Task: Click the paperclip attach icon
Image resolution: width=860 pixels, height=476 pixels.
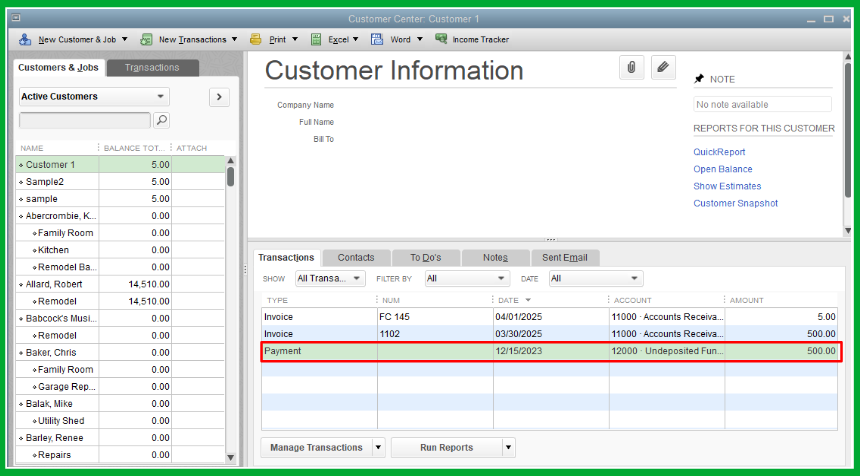Action: 631,67
